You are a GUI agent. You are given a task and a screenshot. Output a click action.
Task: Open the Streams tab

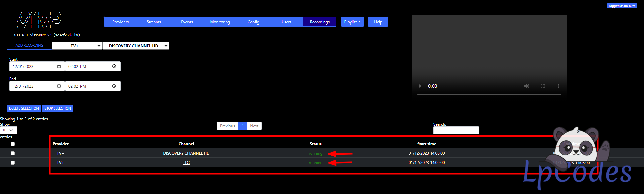point(154,22)
